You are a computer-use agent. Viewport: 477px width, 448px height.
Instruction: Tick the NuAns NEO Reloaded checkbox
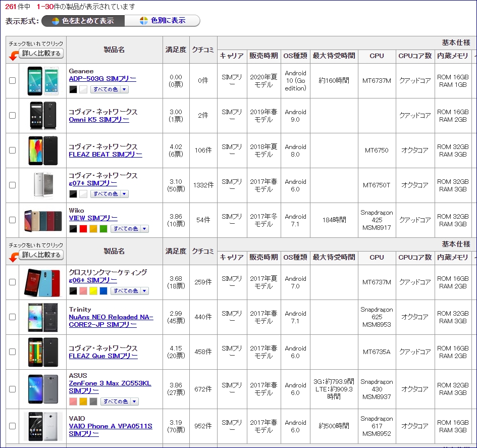[x=12, y=317]
